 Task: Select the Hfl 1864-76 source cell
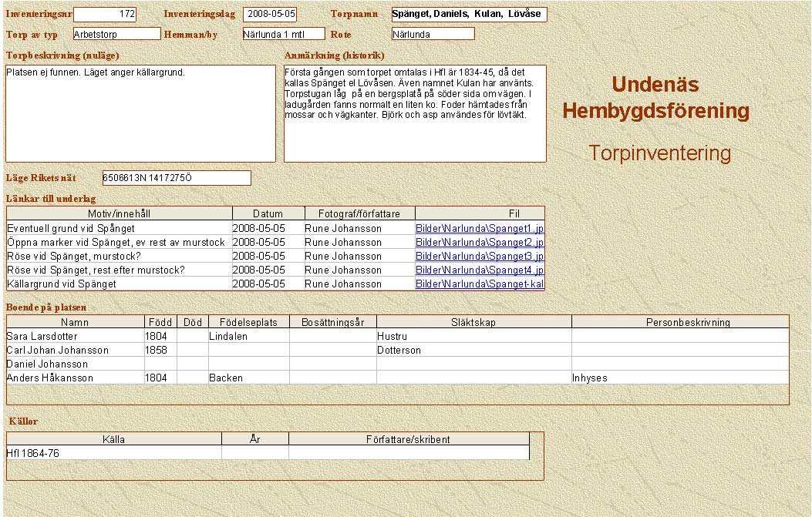113,454
